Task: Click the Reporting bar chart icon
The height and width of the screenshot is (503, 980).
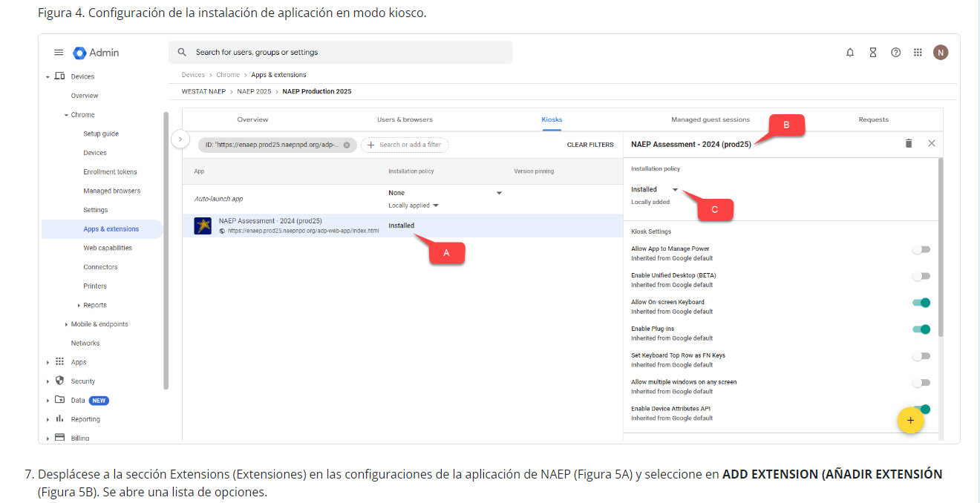Action: click(x=59, y=418)
